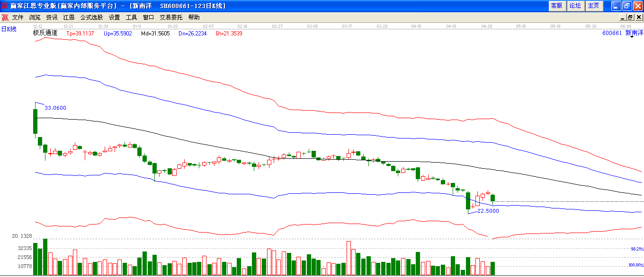
Task: Click the red 赢 logo in menu bar
Action: (x=5, y=17)
